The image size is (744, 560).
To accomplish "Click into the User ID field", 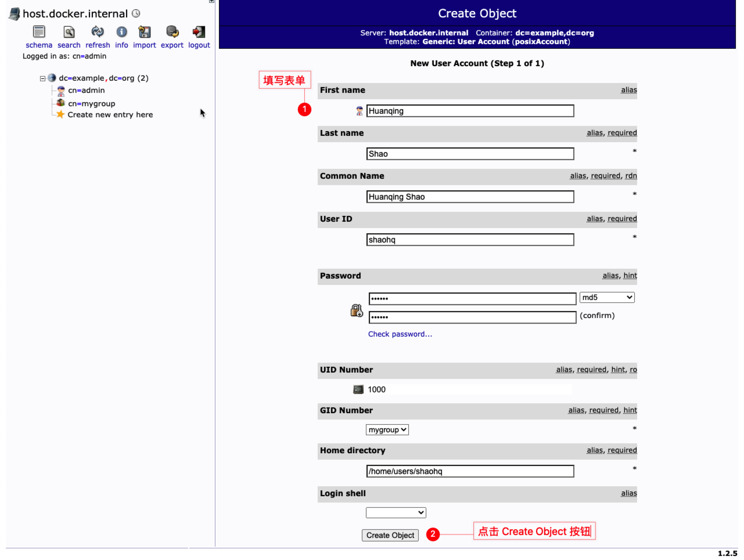I will pos(470,240).
